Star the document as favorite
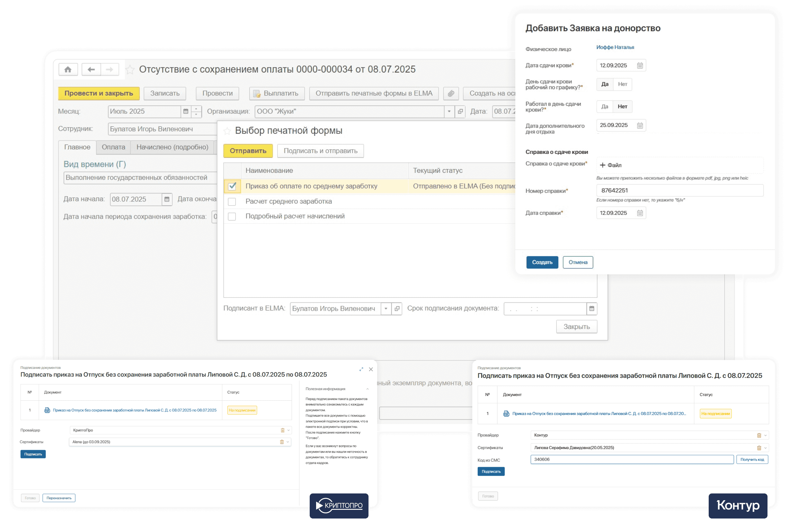Screen dimensions: 789x532 (x=130, y=70)
